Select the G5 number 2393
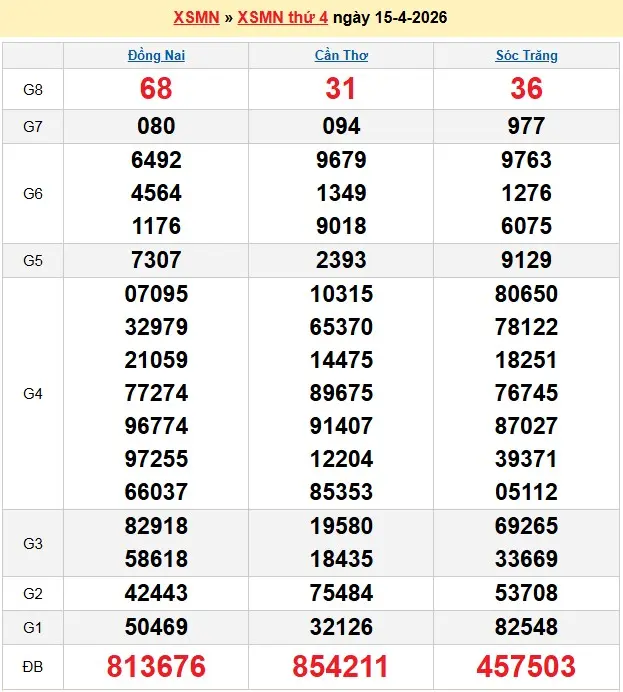The height and width of the screenshot is (692, 623). coord(341,260)
